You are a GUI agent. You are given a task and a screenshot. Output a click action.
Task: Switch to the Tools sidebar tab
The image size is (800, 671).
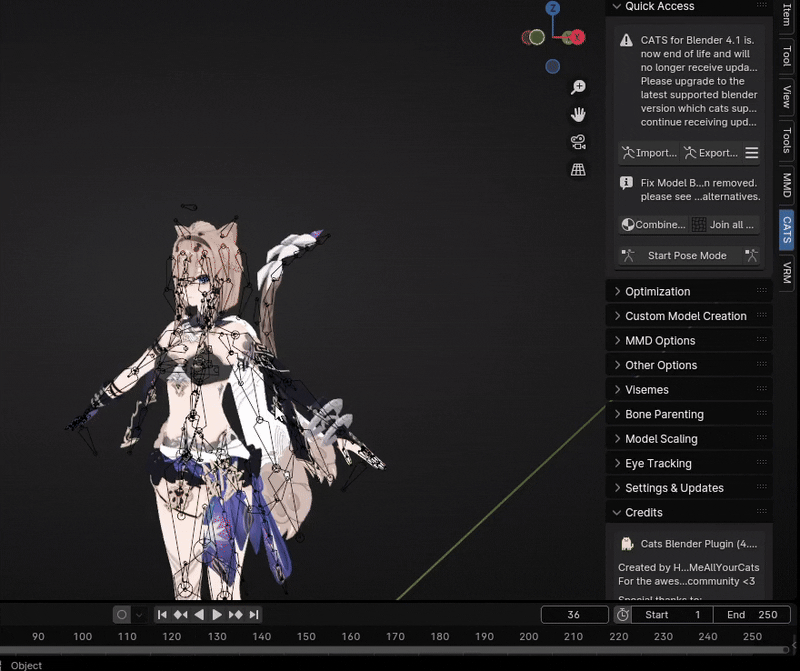point(787,140)
